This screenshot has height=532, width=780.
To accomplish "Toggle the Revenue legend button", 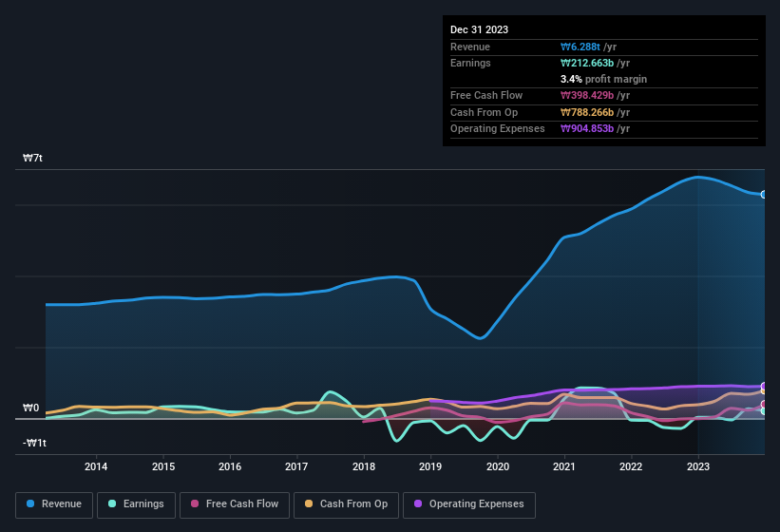I will 54,504.
